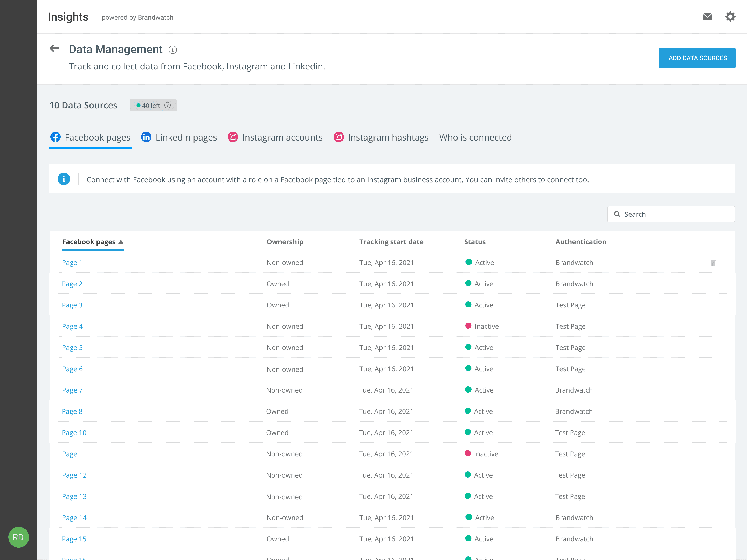Viewport: 747px width, 560px height.
Task: Click tracking date in Page 6 row
Action: (x=386, y=369)
